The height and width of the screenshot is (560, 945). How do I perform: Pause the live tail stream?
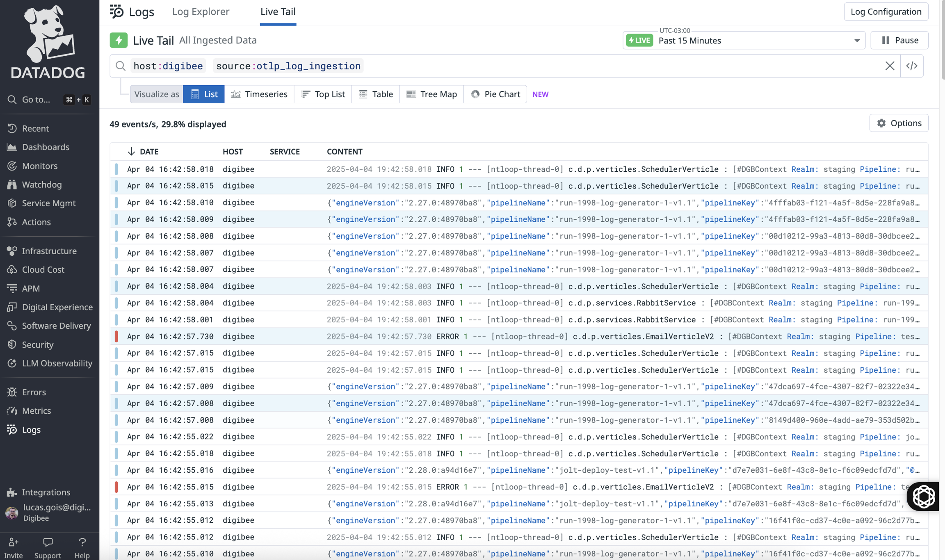899,40
